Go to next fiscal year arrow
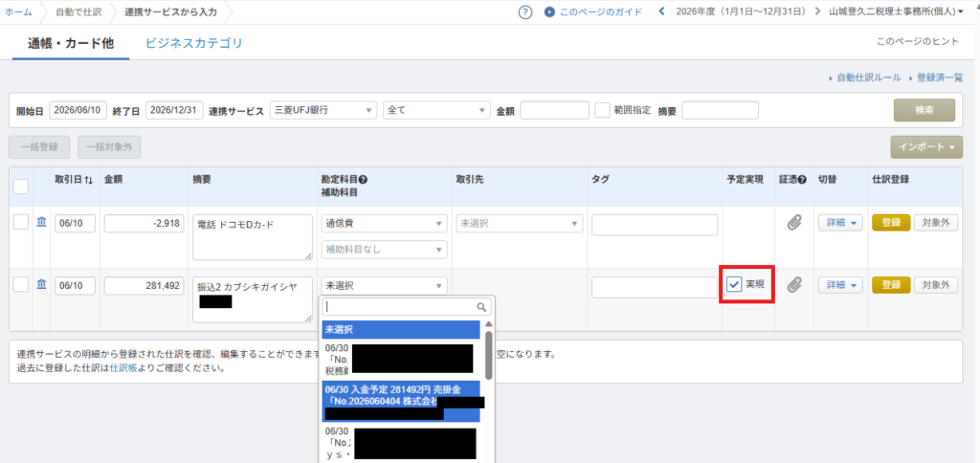 click(817, 11)
